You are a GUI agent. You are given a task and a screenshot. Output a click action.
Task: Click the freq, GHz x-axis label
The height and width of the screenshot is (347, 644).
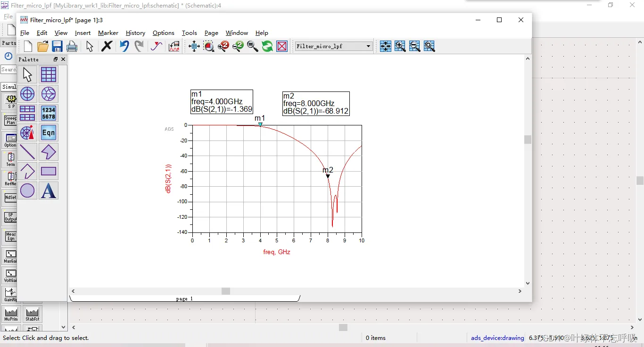(x=277, y=252)
